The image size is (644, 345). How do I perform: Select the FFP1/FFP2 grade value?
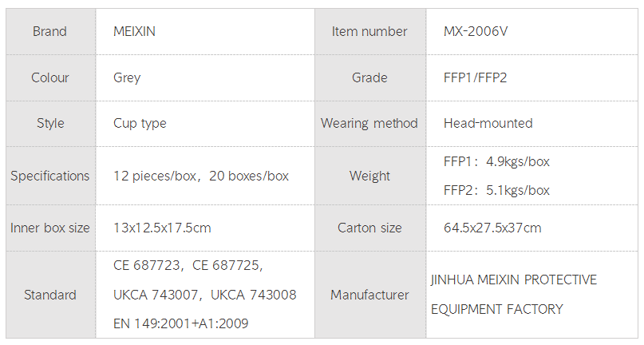pyautogui.click(x=475, y=77)
